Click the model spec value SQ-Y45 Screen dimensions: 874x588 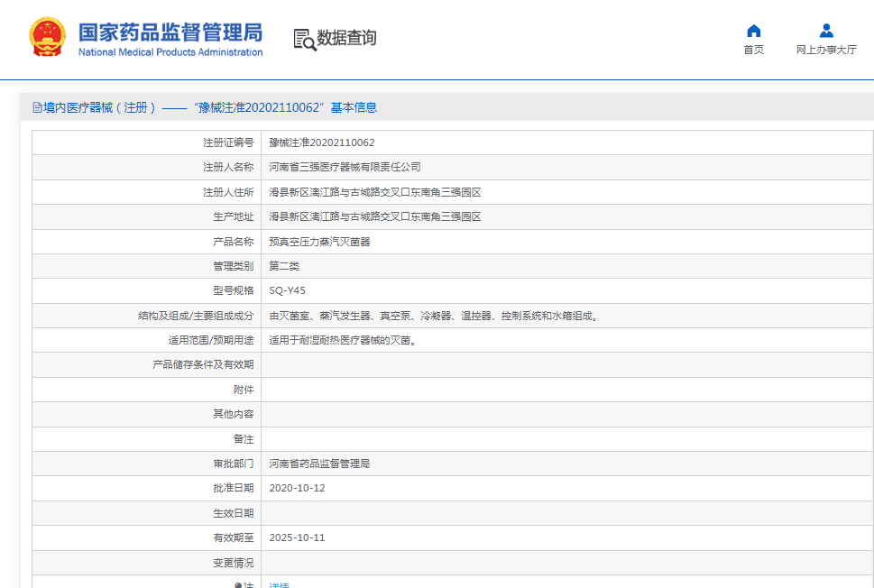(x=288, y=290)
